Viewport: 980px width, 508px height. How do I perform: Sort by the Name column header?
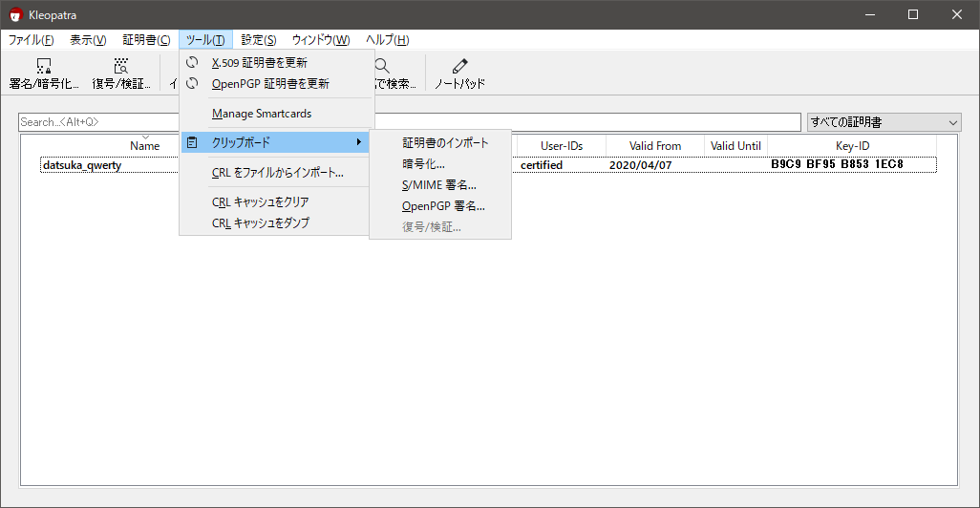pyautogui.click(x=145, y=145)
